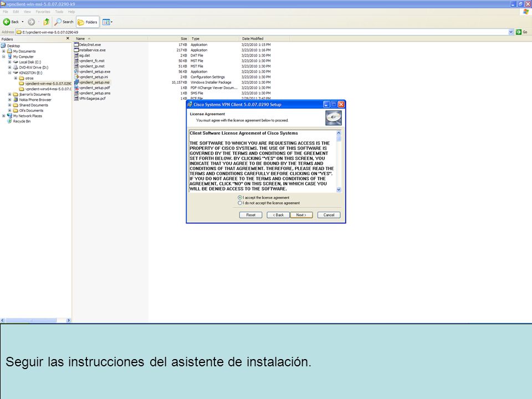Click license text scrollbar down arrow
This screenshot has height=399, width=532.
pyautogui.click(x=339, y=190)
